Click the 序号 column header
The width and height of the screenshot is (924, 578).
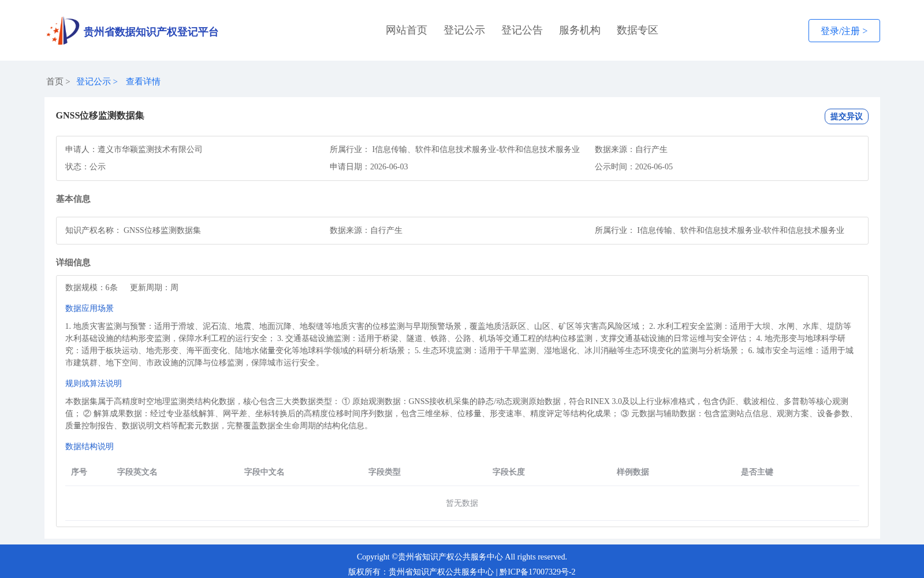click(x=79, y=472)
